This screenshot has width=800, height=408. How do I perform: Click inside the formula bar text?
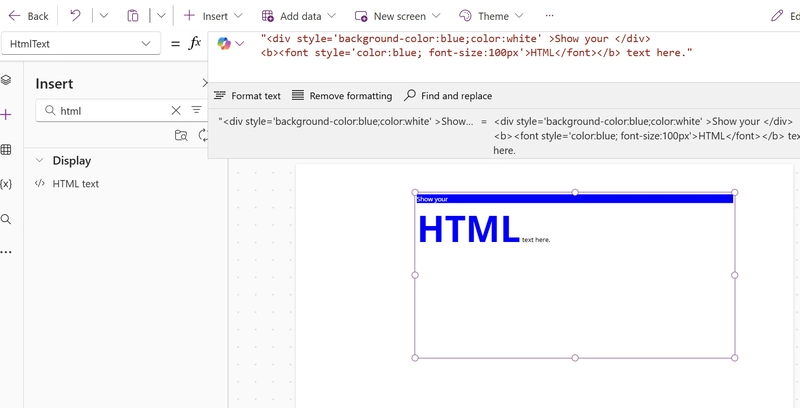[x=476, y=46]
